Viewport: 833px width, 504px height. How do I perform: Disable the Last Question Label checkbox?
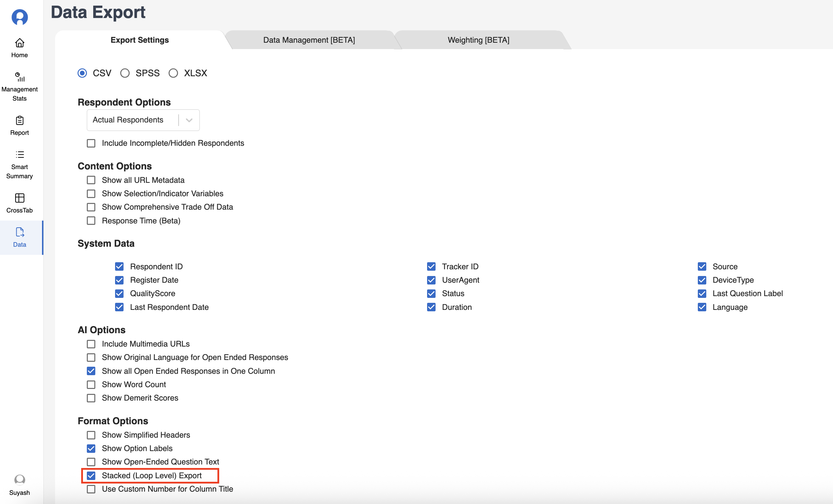pyautogui.click(x=702, y=294)
